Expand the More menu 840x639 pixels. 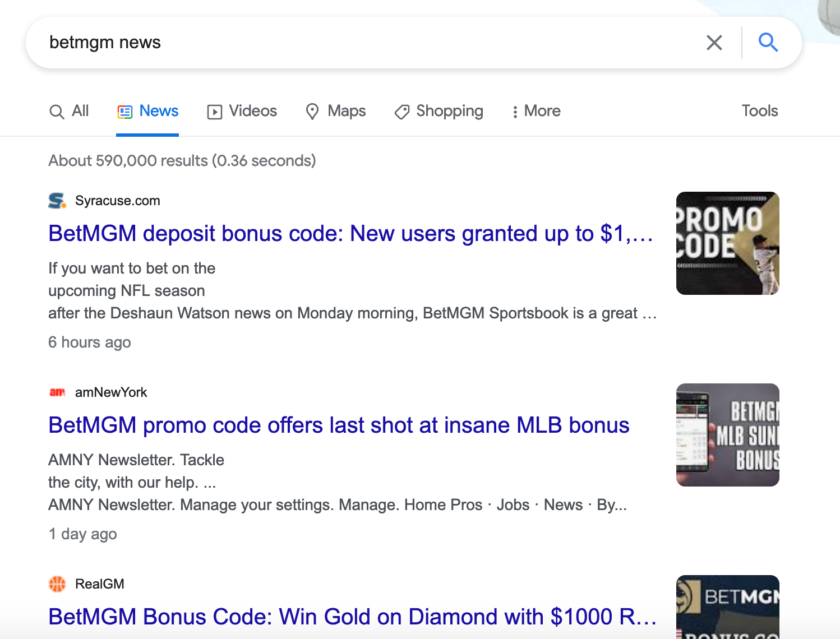536,111
